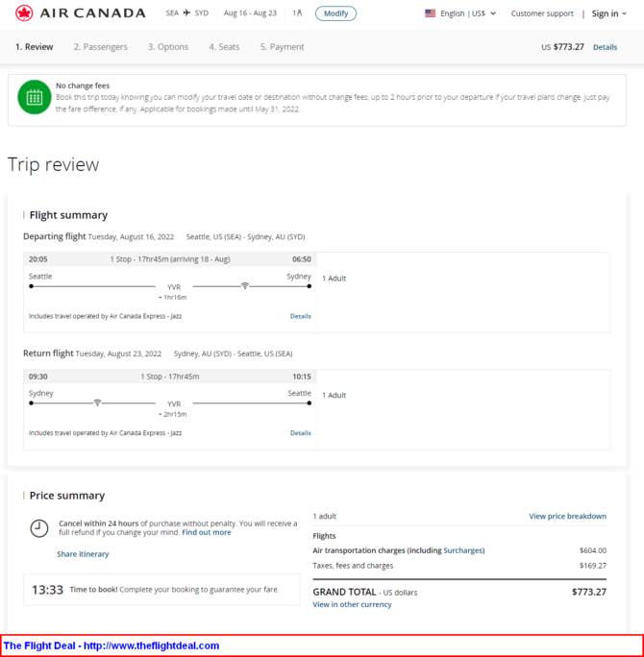Click the departing 20:05 departure time

click(x=37, y=259)
